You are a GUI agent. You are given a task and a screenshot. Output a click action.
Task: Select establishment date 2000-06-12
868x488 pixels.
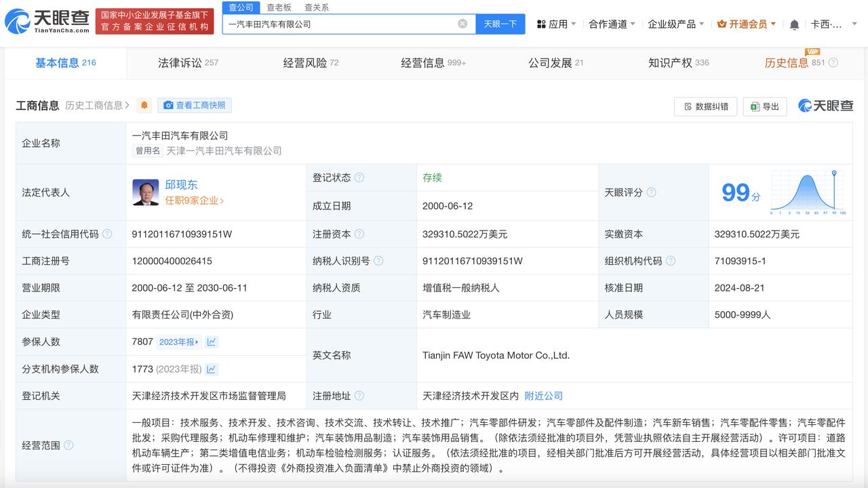point(448,206)
